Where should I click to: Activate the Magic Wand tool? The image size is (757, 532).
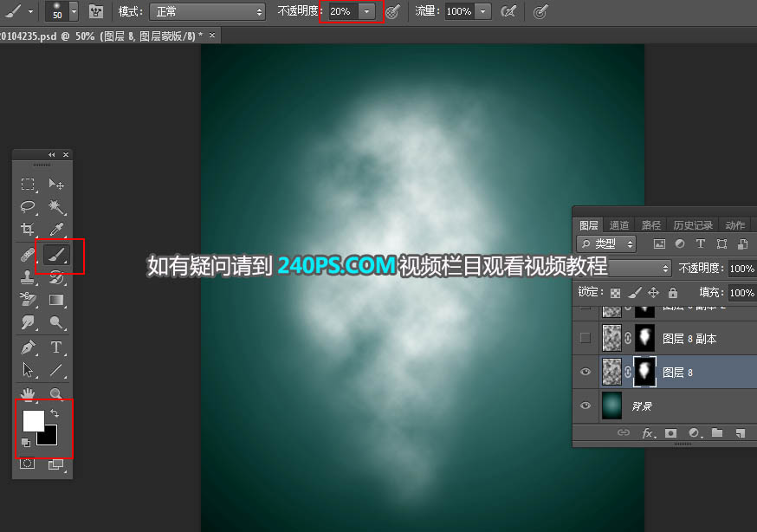56,207
